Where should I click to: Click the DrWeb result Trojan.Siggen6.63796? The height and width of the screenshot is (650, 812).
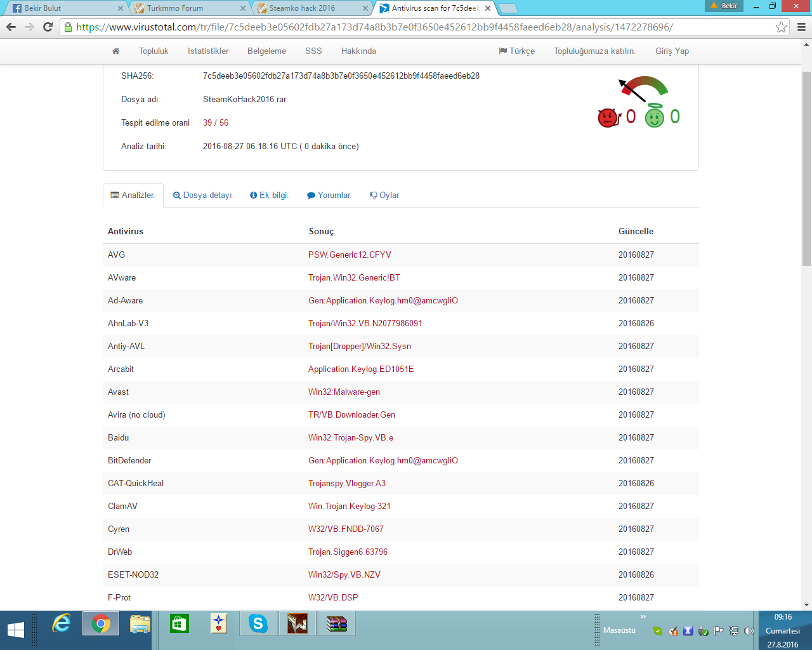(348, 552)
